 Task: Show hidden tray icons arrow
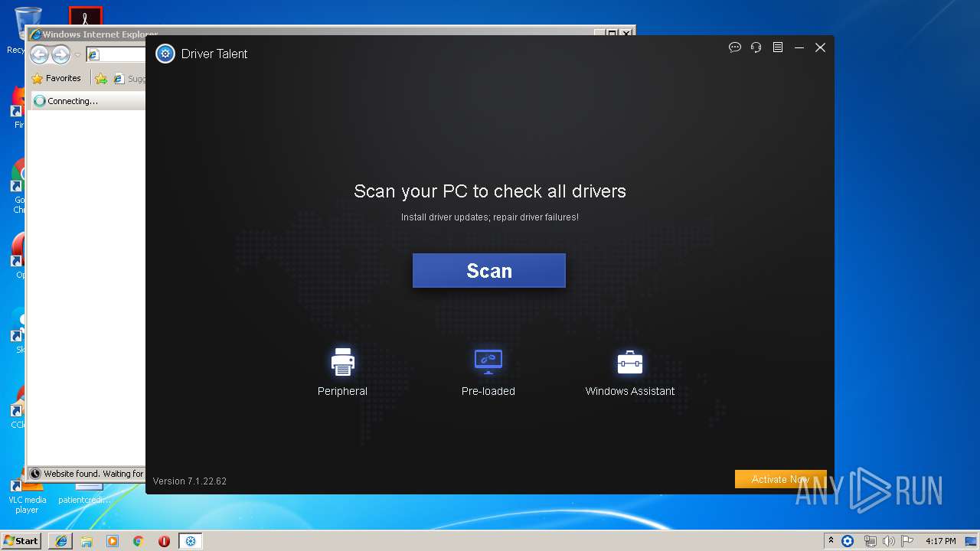[831, 540]
